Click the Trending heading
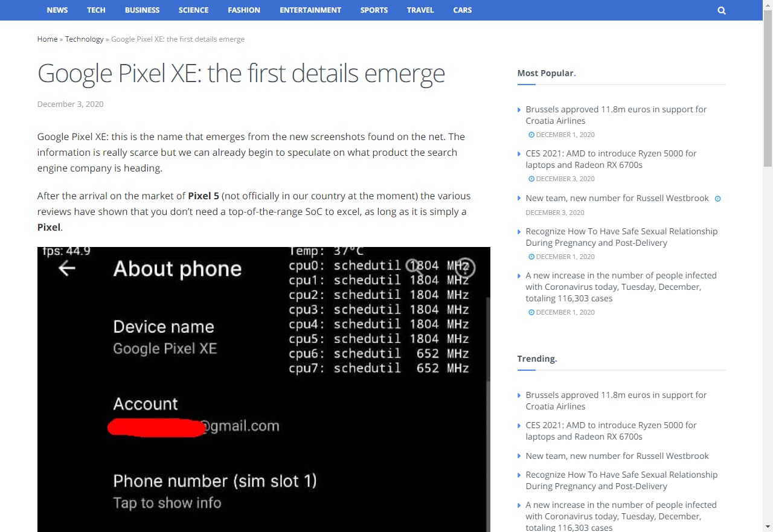This screenshot has width=773, height=532. tap(537, 359)
